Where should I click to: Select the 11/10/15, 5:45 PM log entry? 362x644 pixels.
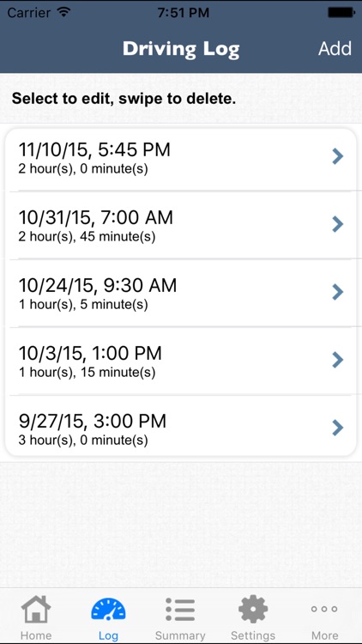tap(181, 160)
